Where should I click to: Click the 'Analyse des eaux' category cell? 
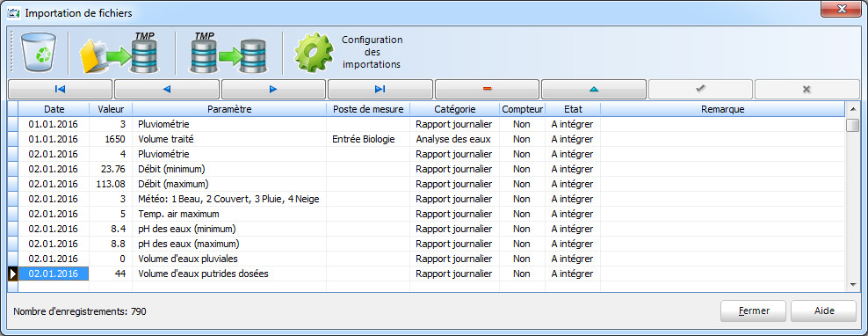click(x=454, y=139)
